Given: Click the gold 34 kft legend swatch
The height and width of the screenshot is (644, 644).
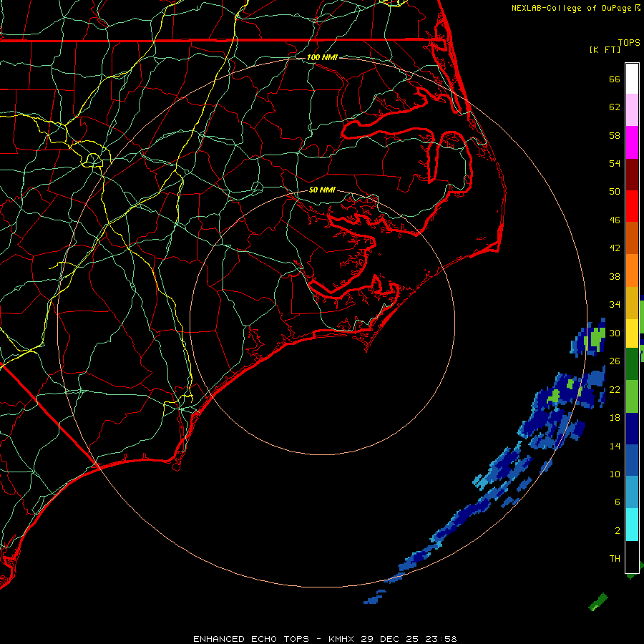Looking at the screenshot, I should pyautogui.click(x=632, y=303).
